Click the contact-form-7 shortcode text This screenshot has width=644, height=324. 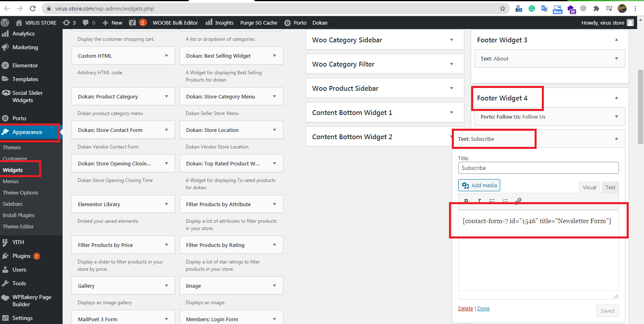[x=537, y=221]
